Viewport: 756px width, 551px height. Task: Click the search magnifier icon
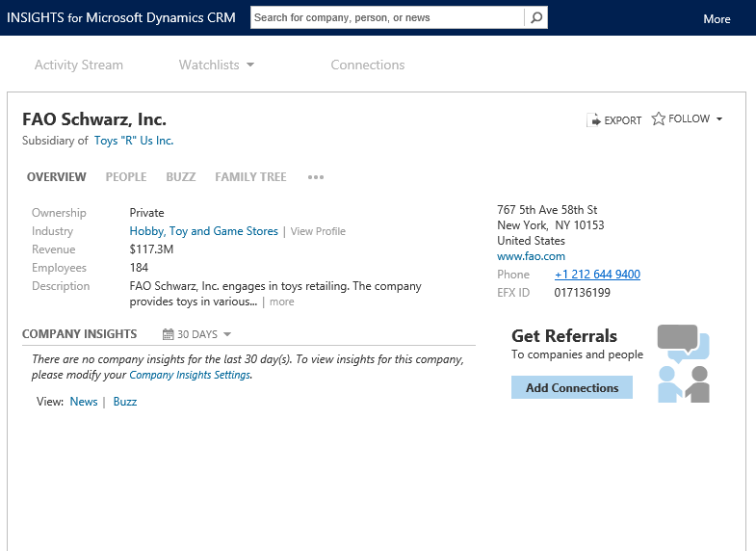coord(535,18)
